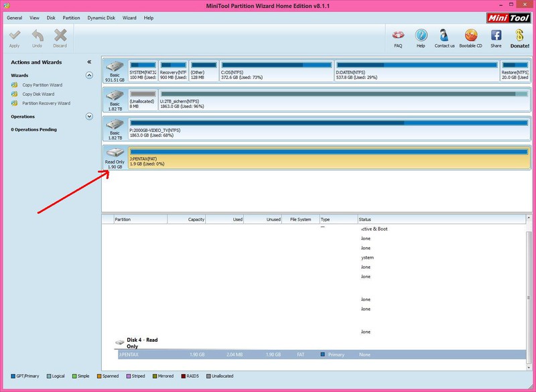Viewport: 536px width, 392px height.
Task: Click the Active & Boot status entry
Action: (375, 228)
